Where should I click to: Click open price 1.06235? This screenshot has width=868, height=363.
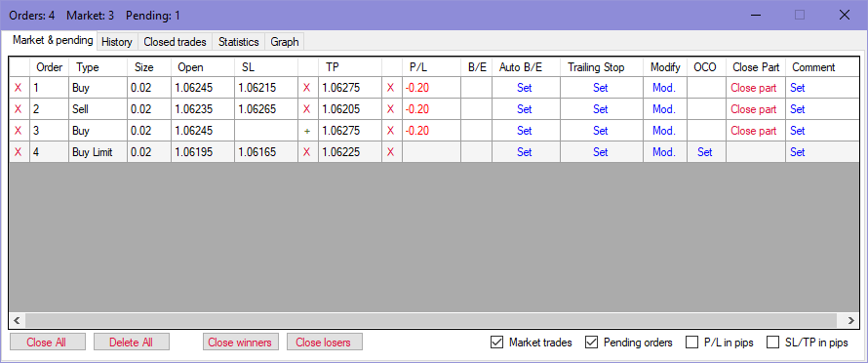point(203,109)
